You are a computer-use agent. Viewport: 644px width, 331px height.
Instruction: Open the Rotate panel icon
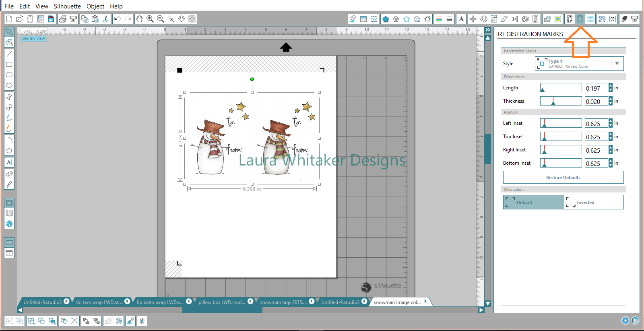pos(483,19)
